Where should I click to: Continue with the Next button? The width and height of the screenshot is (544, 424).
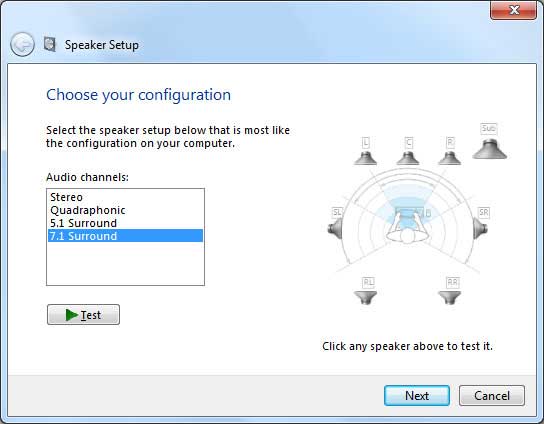coord(417,395)
